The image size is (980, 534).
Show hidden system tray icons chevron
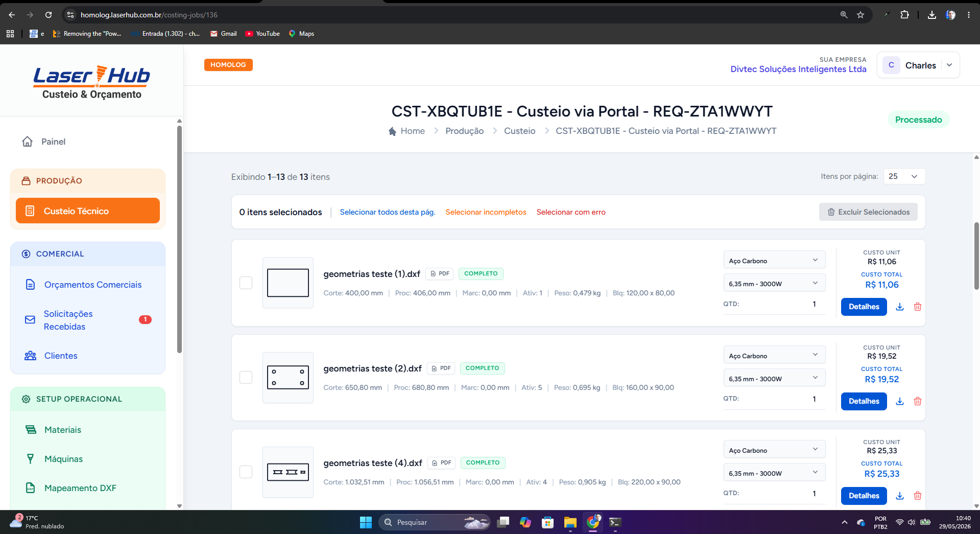pos(844,522)
